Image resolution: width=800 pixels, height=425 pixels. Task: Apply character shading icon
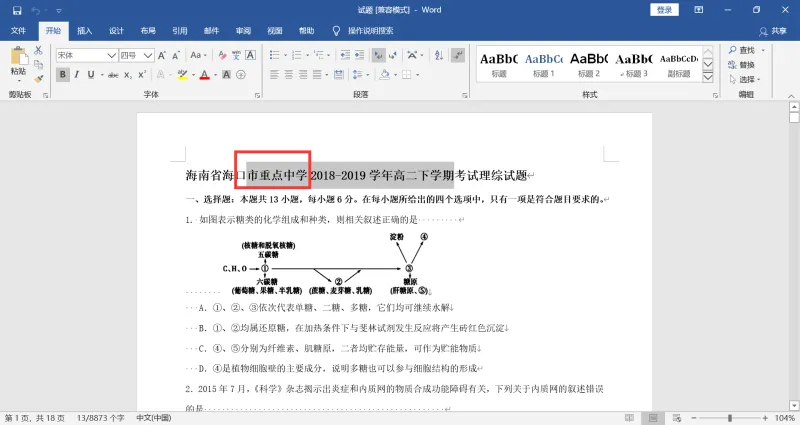pyautogui.click(x=227, y=75)
